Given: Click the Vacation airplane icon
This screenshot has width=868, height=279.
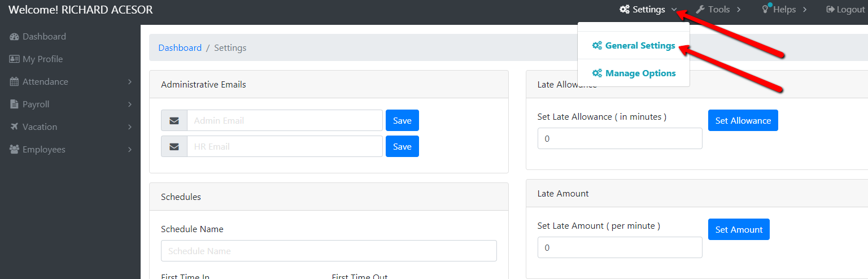Looking at the screenshot, I should pyautogui.click(x=14, y=127).
